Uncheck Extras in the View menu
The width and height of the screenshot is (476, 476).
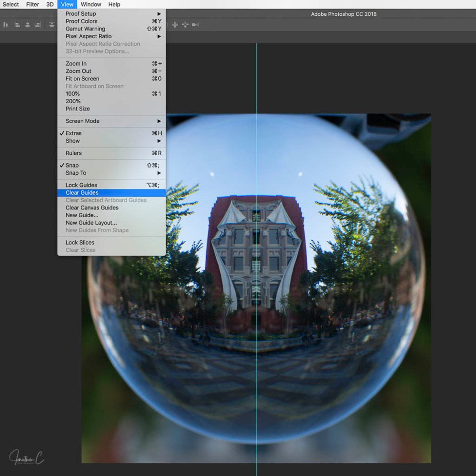click(73, 133)
